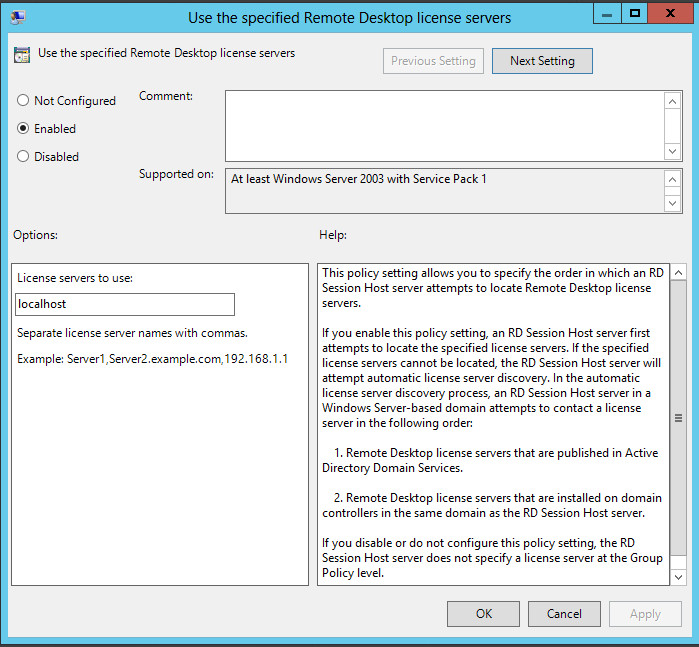Click the Help pane scroll up arrow
The height and width of the screenshot is (647, 699).
pyautogui.click(x=678, y=272)
